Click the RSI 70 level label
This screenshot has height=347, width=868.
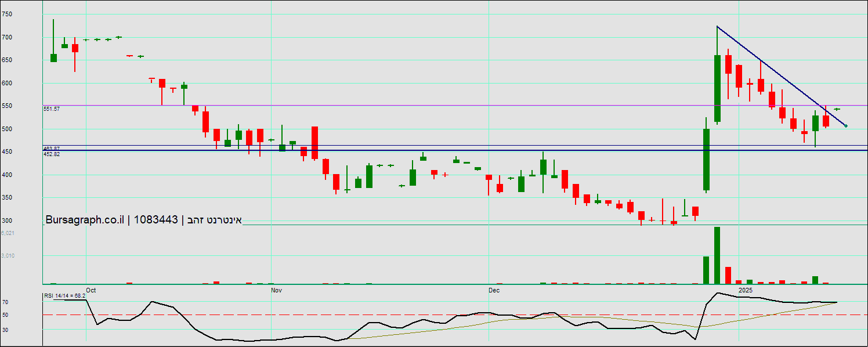(5, 302)
